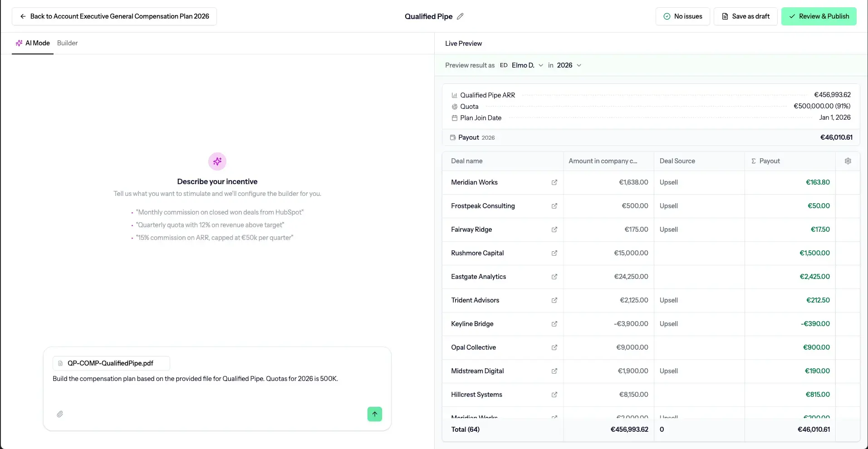Image resolution: width=868 pixels, height=449 pixels.
Task: Click the Quota target icon
Action: coord(454,107)
